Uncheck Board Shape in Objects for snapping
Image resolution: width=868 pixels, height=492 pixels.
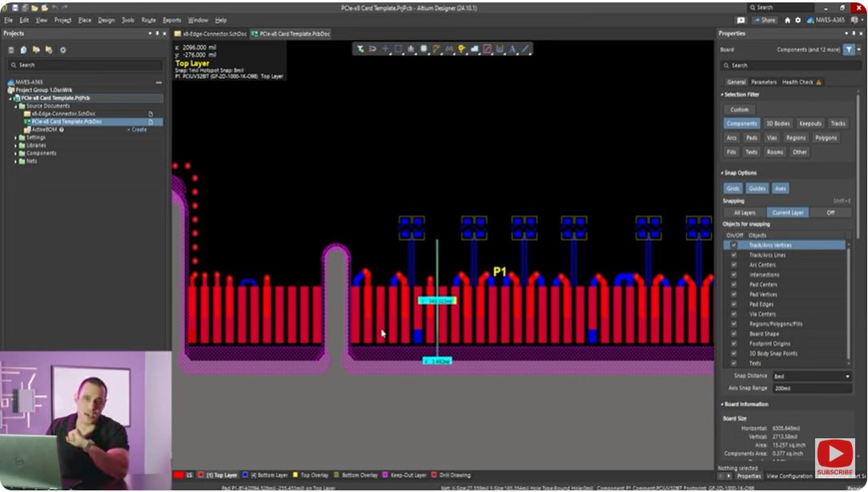coord(734,334)
